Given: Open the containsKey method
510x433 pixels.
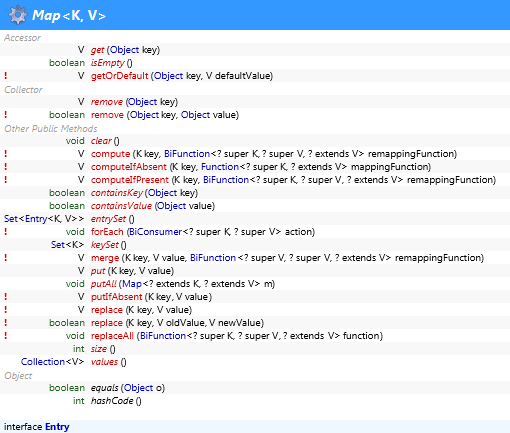Looking at the screenshot, I should click(117, 193).
